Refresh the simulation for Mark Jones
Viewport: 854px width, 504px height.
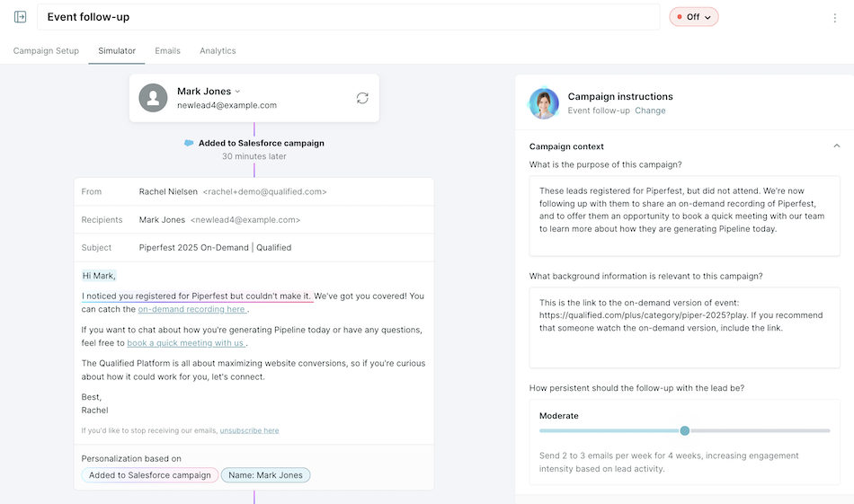coord(362,98)
